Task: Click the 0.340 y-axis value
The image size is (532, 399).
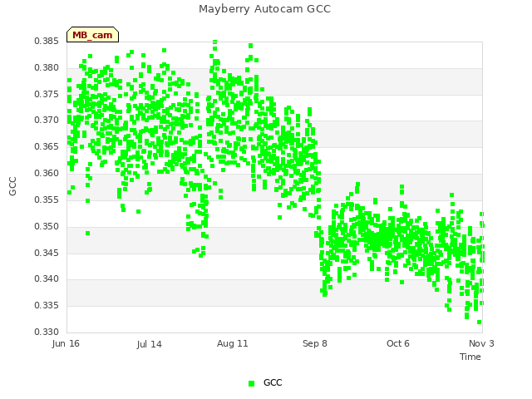Action: coord(47,279)
